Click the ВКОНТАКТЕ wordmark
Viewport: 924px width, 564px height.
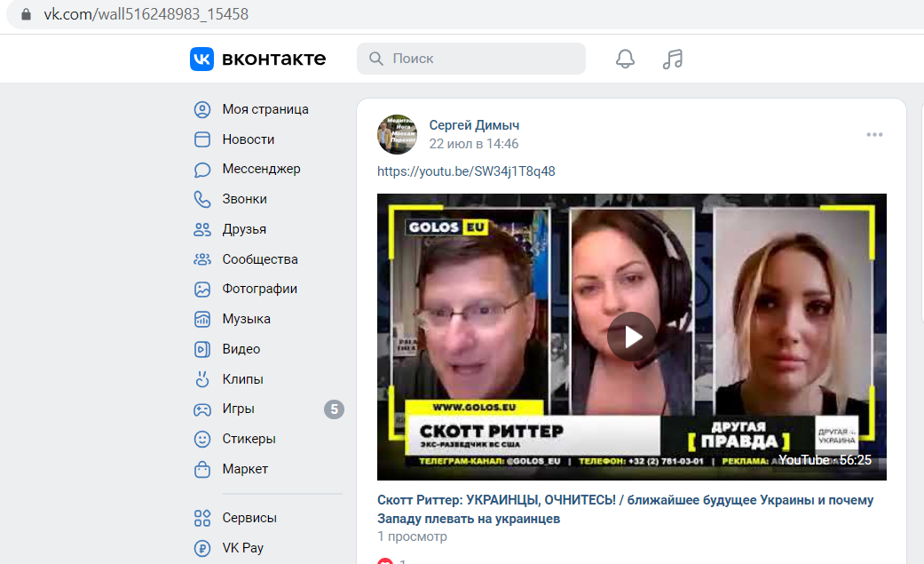[x=273, y=59]
